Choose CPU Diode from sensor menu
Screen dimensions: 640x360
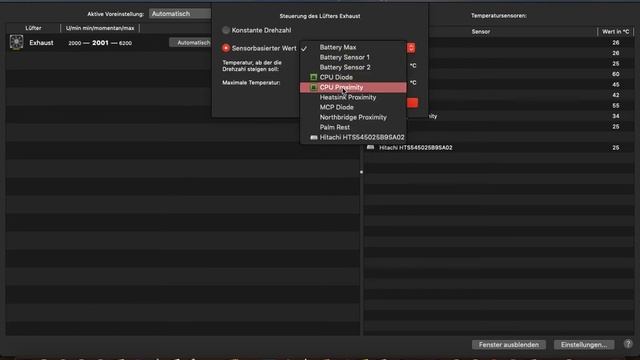[353, 77]
